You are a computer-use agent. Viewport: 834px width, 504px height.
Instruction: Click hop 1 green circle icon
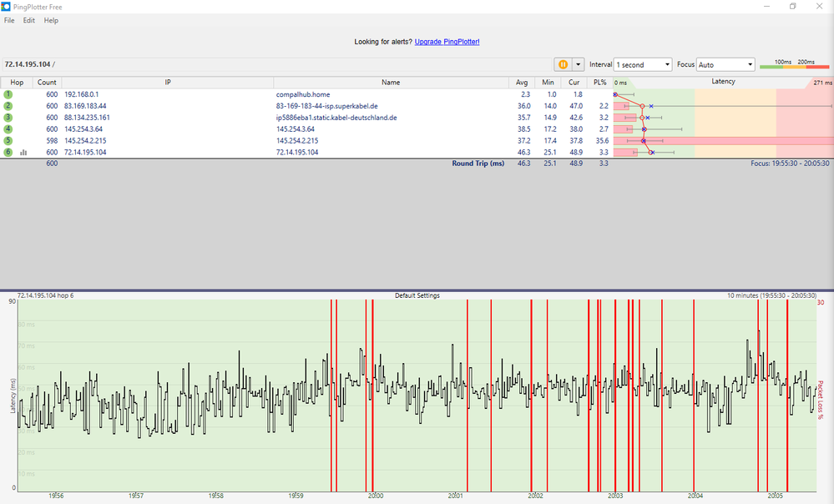[8, 95]
